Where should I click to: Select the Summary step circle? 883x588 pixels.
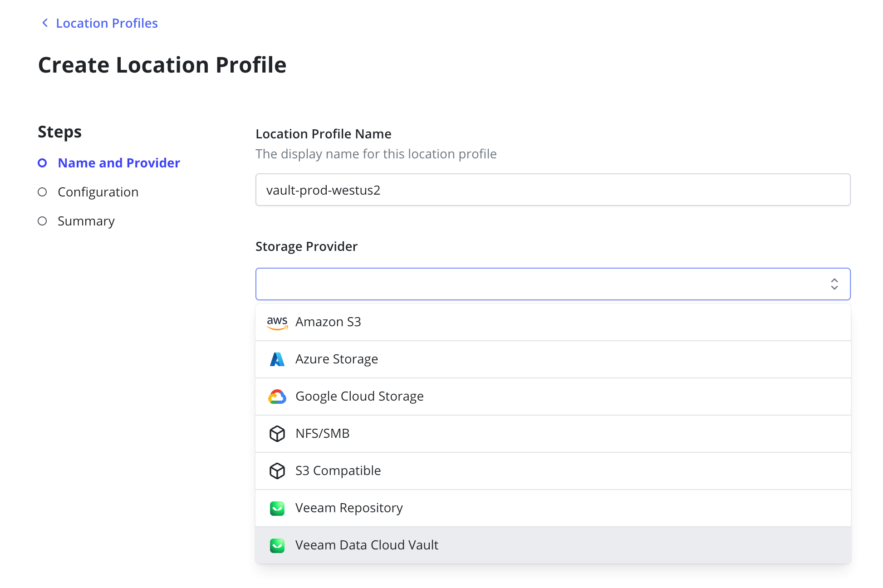[42, 221]
